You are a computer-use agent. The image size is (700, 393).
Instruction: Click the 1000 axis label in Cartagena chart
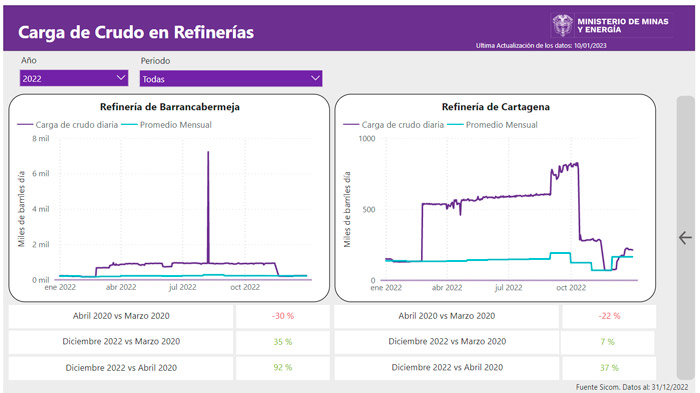[x=367, y=138]
